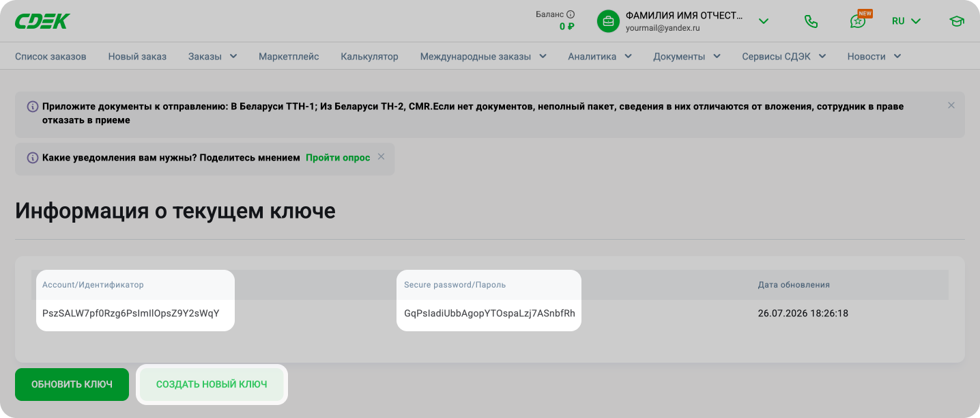Click Создать новый ключ button
This screenshot has width=980, height=418.
(212, 385)
